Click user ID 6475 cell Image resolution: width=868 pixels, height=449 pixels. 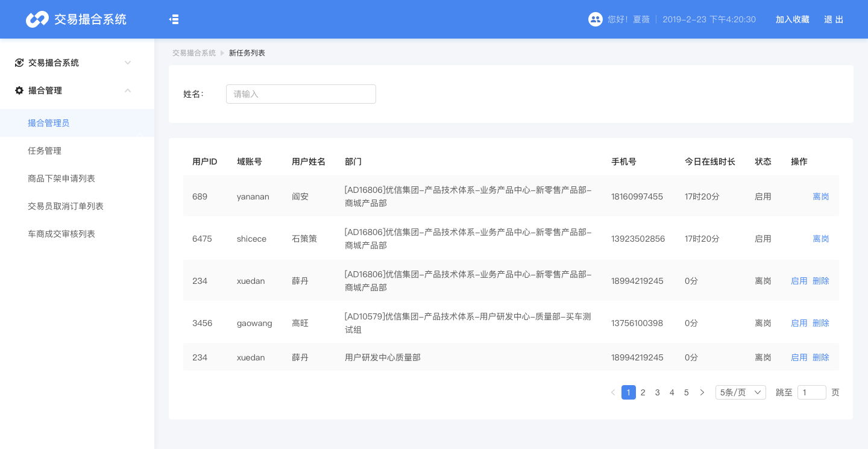(202, 239)
